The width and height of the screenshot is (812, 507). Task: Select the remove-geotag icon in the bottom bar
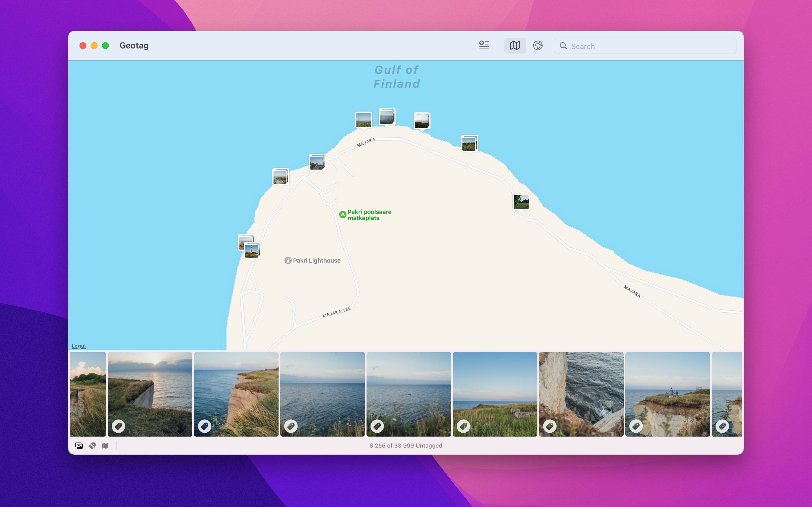[92, 446]
